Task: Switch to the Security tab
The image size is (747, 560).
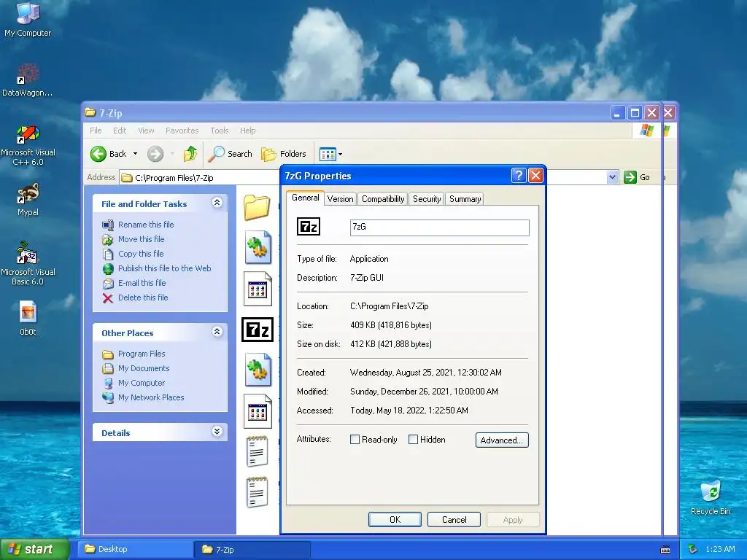Action: point(427,199)
